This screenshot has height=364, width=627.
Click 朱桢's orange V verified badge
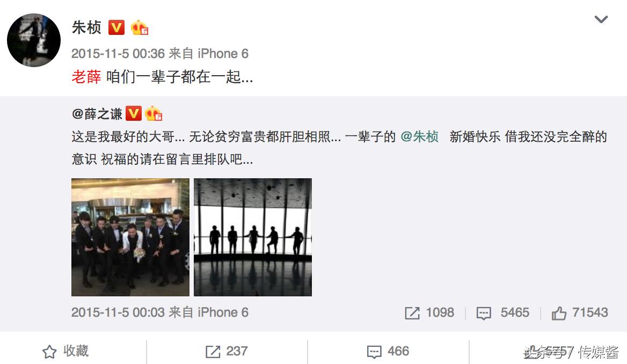116,27
